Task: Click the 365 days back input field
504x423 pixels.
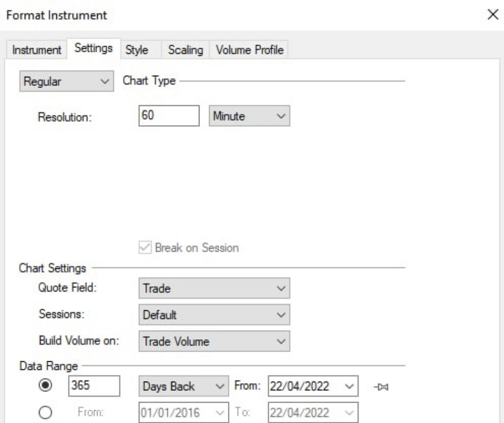Action: tap(94, 386)
